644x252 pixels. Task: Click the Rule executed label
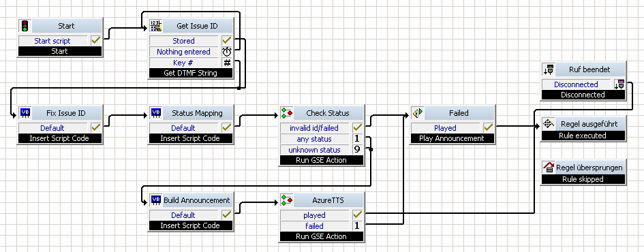point(583,136)
